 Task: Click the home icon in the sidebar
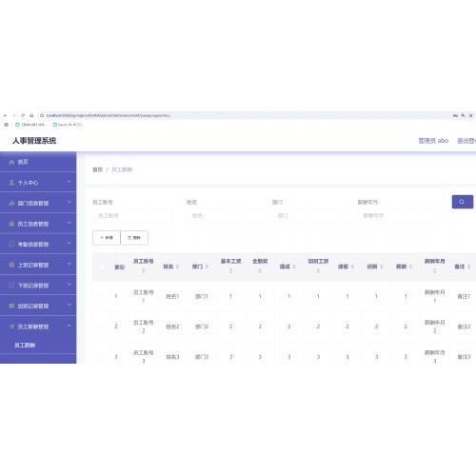[11, 162]
